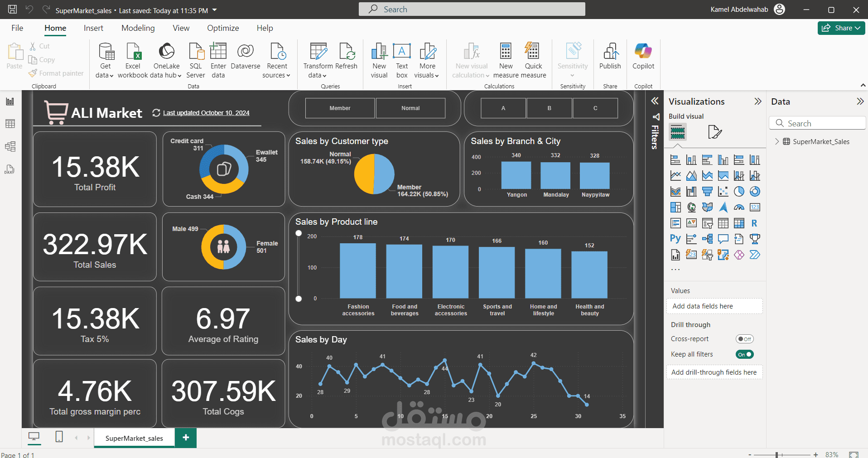Open the More visuals dropdown
Image resolution: width=868 pixels, height=458 pixels.
pyautogui.click(x=427, y=61)
